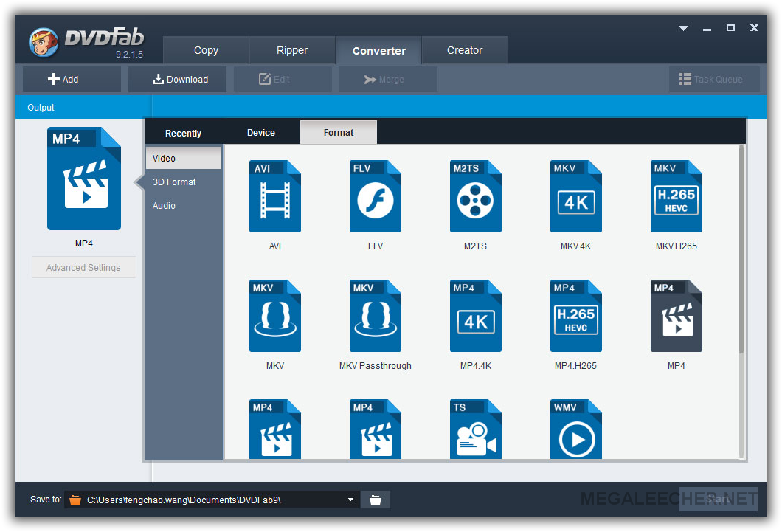Select Audio category in sidebar
The image size is (782, 532).
(x=184, y=205)
